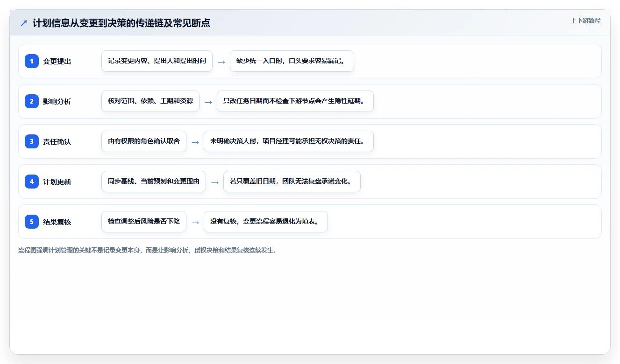Click the box 由有权限的角色确认取舍
The height and width of the screenshot is (364, 620).
click(x=144, y=141)
